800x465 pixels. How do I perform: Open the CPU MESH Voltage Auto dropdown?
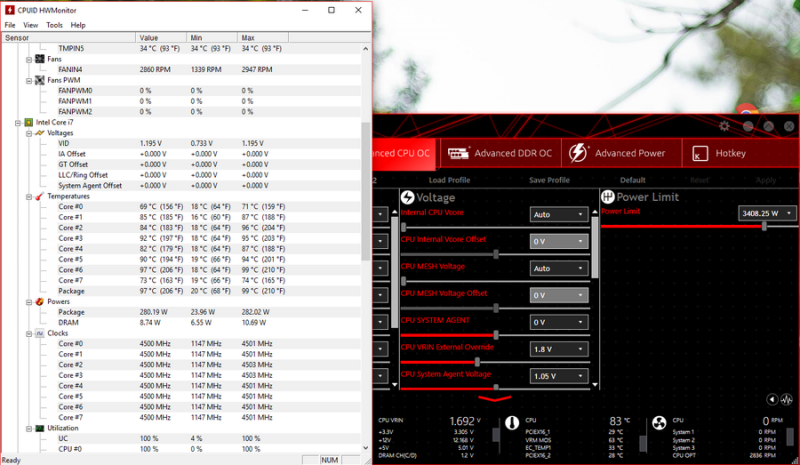[559, 268]
